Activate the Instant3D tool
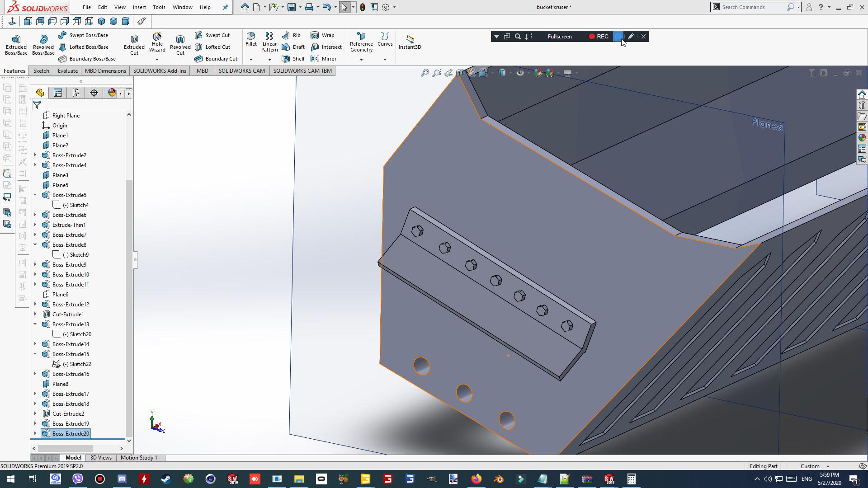This screenshot has height=488, width=868. [x=410, y=42]
